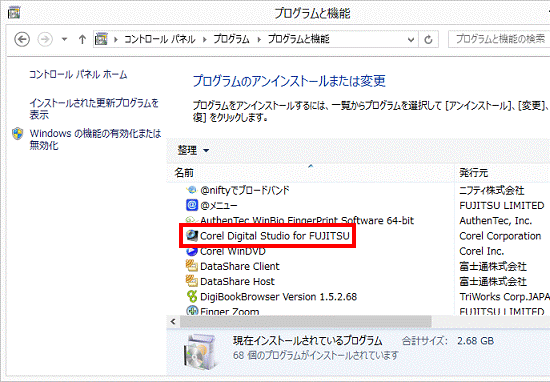The width and height of the screenshot is (550, 382).
Task: Click the DataShare Client icon
Action: click(192, 266)
